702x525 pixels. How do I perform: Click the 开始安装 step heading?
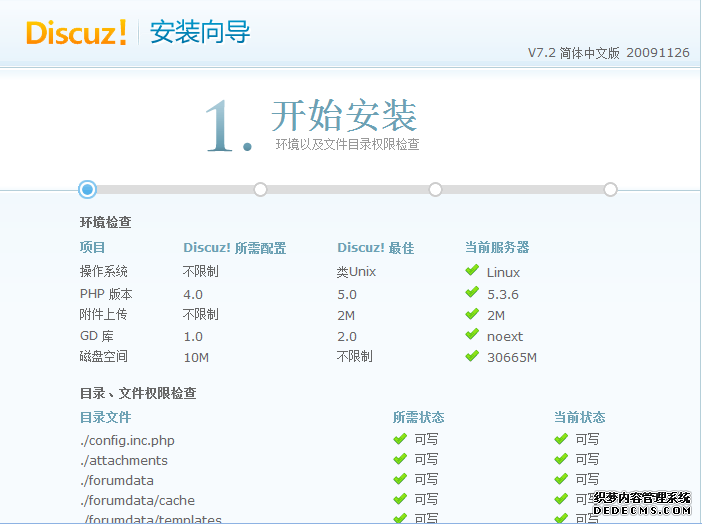343,116
